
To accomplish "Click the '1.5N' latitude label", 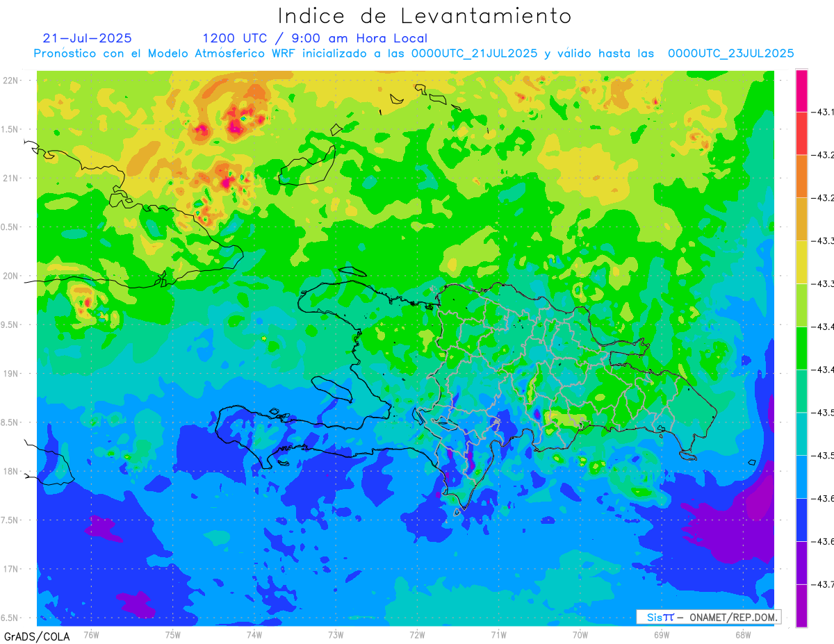I will [10, 130].
